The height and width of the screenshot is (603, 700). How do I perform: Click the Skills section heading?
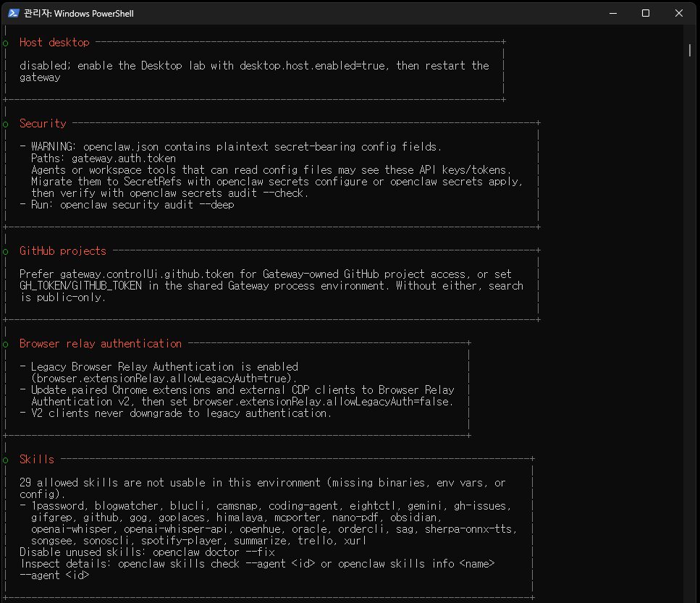click(x=37, y=459)
